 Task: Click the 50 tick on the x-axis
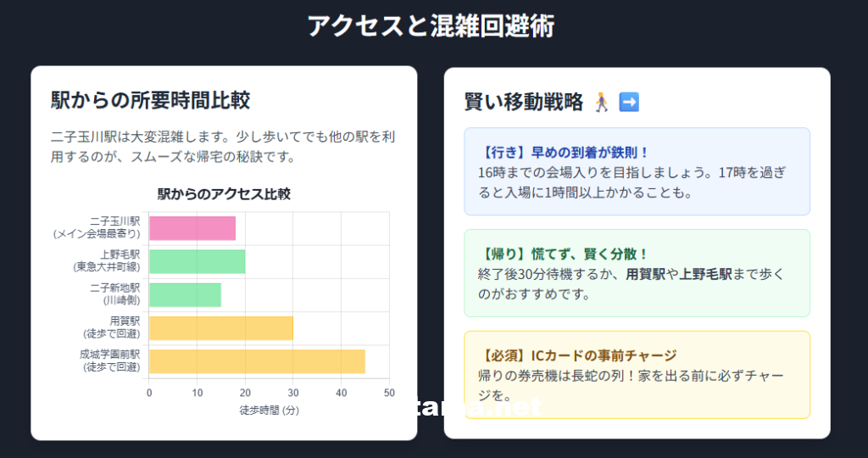[389, 393]
